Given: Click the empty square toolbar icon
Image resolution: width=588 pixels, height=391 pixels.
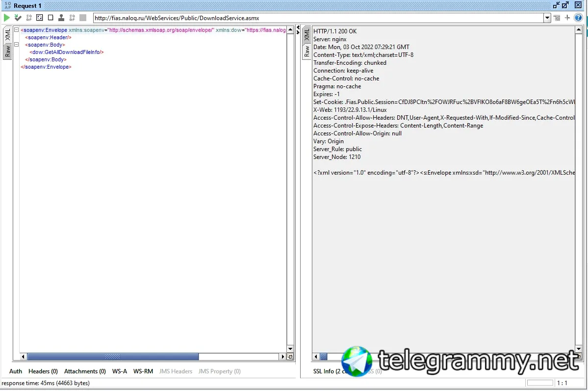Looking at the screenshot, I should pyautogui.click(x=51, y=18).
